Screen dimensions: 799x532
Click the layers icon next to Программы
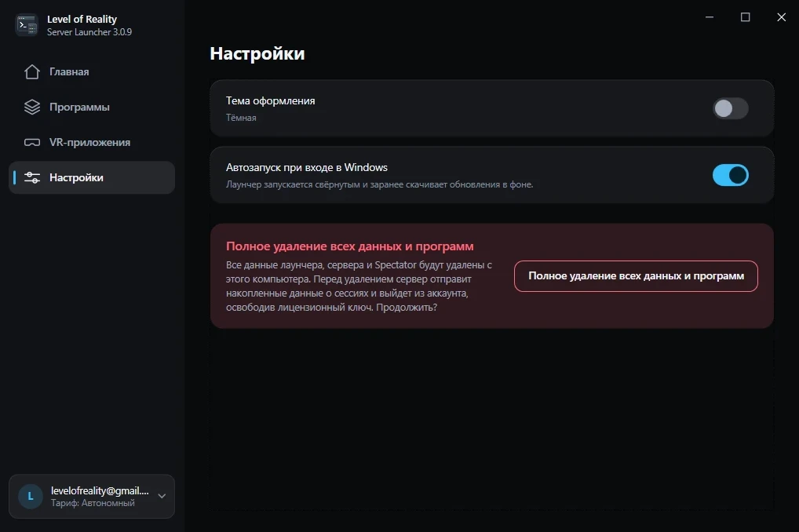[x=31, y=107]
